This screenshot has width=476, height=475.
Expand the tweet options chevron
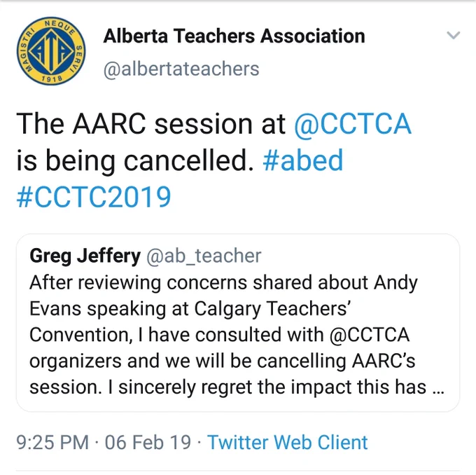(453, 35)
